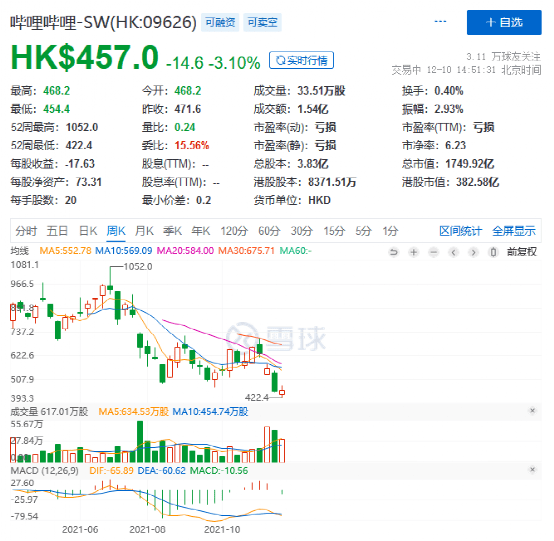Click the DIF:-65.89 indicator value
554x541 pixels.
coord(111,471)
